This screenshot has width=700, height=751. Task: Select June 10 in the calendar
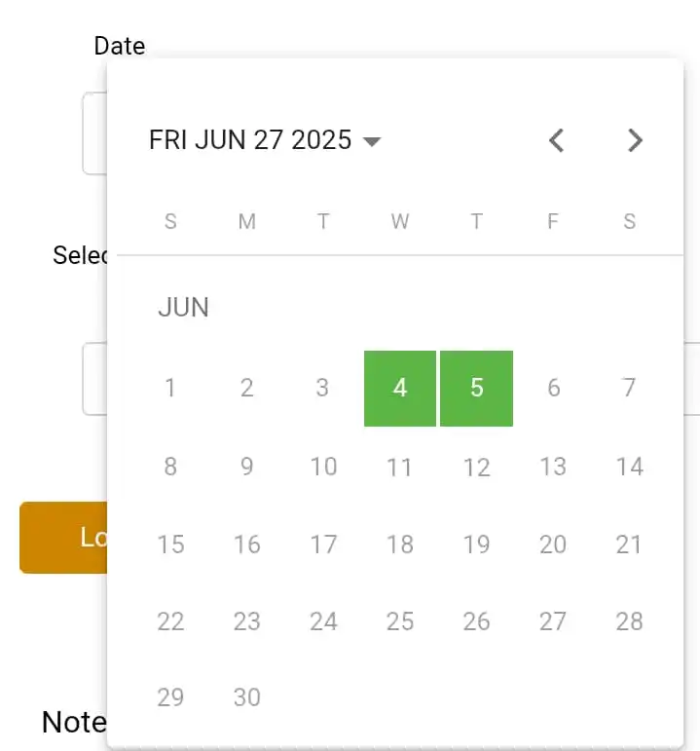tap(323, 467)
